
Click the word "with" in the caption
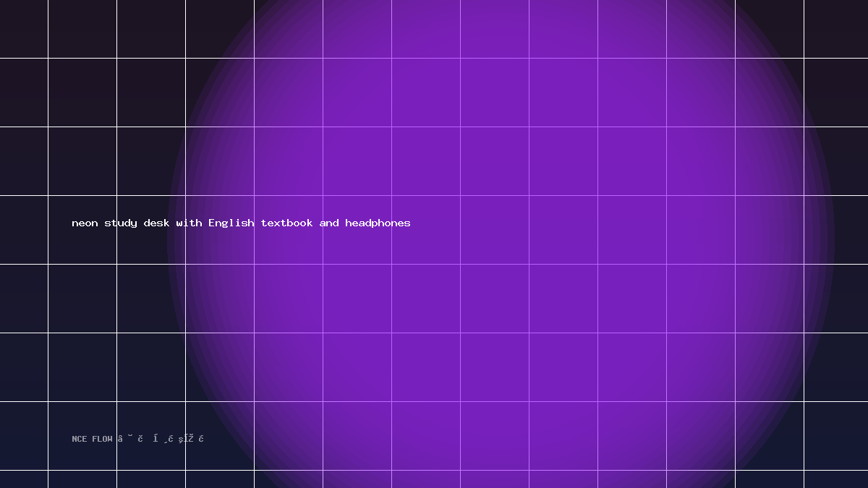(x=189, y=223)
